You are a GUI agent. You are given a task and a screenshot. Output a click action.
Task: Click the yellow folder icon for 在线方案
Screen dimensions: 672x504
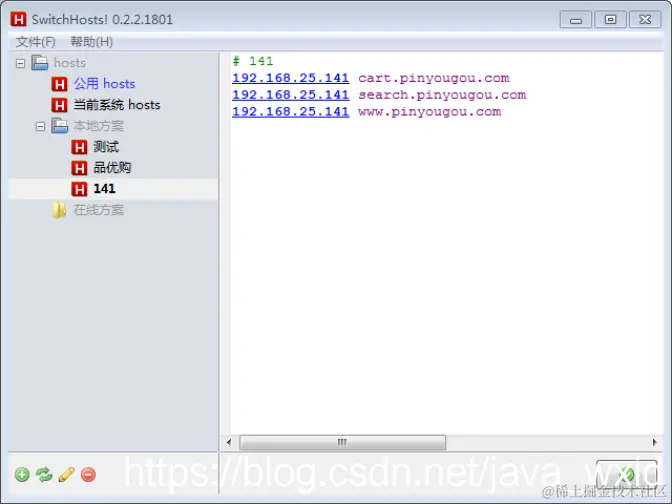[59, 210]
